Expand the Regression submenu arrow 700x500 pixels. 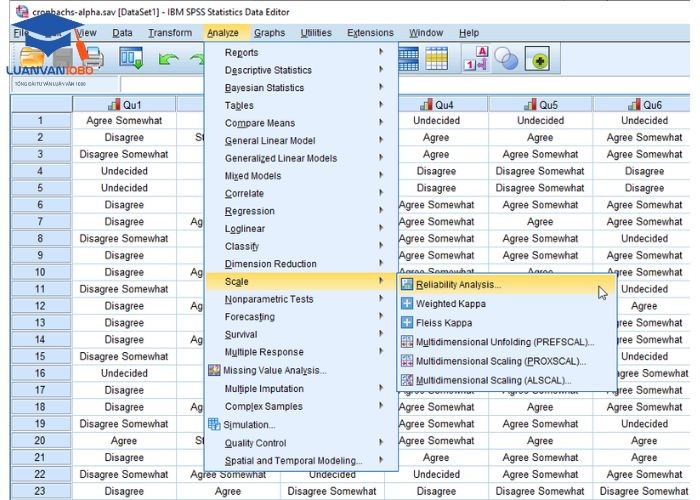[381, 210]
